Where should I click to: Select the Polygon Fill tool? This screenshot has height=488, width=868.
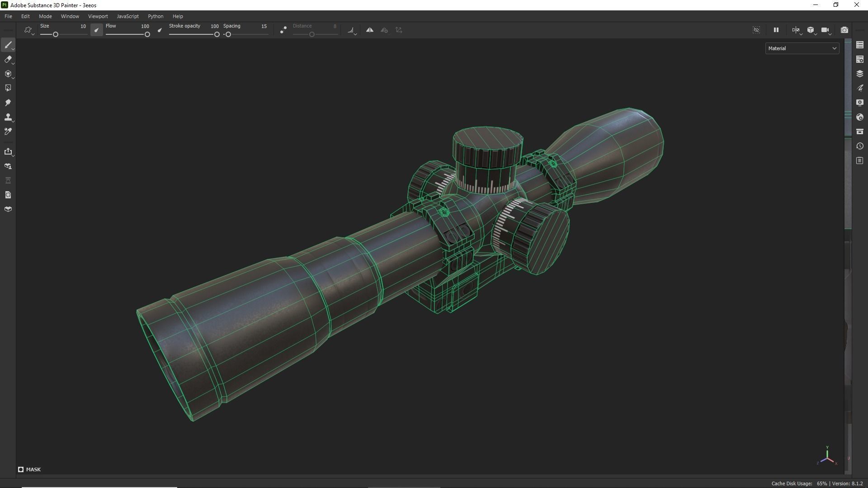tap(8, 87)
